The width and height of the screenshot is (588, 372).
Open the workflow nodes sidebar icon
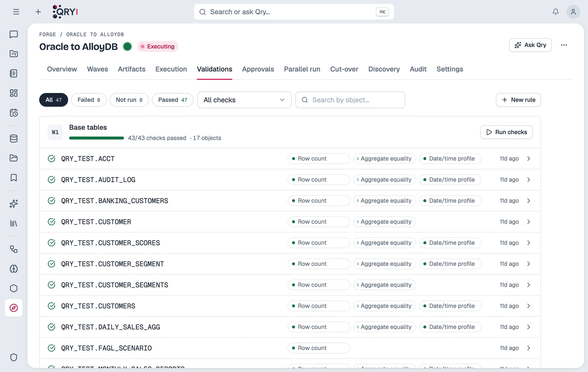14,249
